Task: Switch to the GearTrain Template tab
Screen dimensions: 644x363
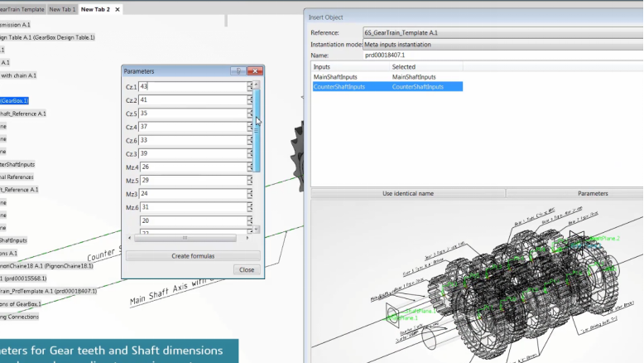Action: pyautogui.click(x=22, y=9)
